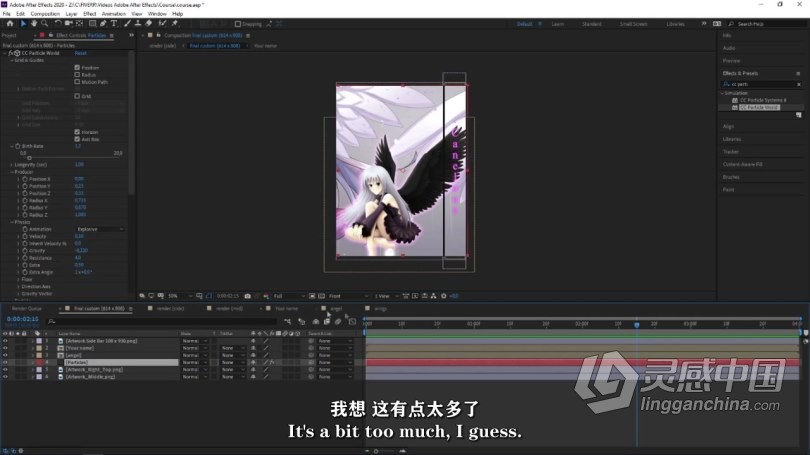Open the graph editor icon in timeline
Image resolution: width=810 pixels, height=455 pixels.
[352, 321]
